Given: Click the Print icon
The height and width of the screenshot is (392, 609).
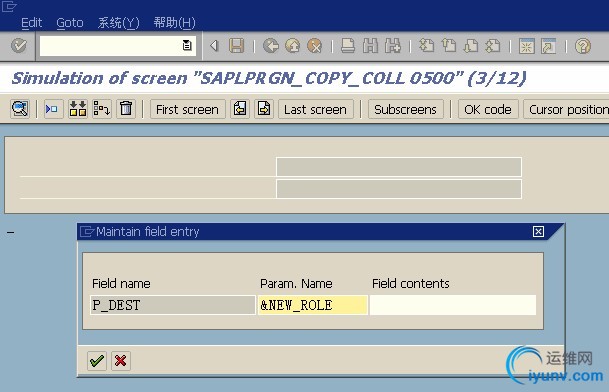Looking at the screenshot, I should (348, 46).
